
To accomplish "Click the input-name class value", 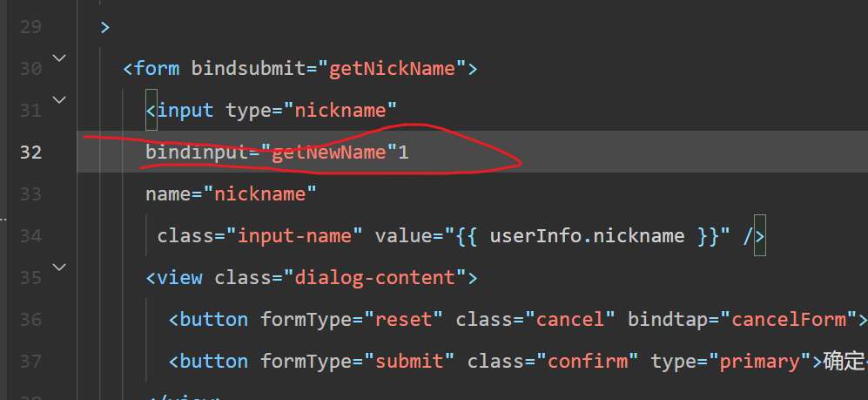I will point(300,236).
